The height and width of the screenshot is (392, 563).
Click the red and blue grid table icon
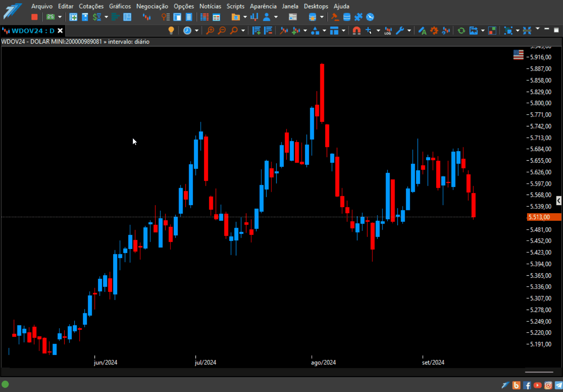204,17
